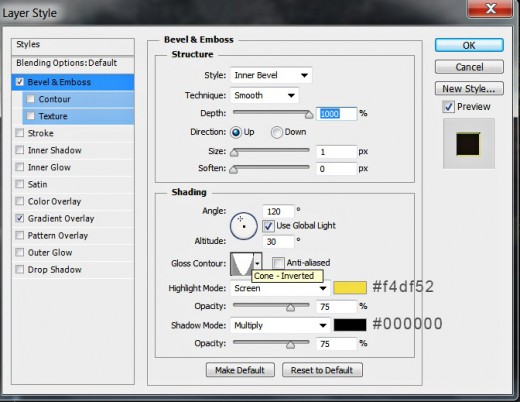This screenshot has height=402, width=520.
Task: Click the Depth slider handle
Action: 309,115
